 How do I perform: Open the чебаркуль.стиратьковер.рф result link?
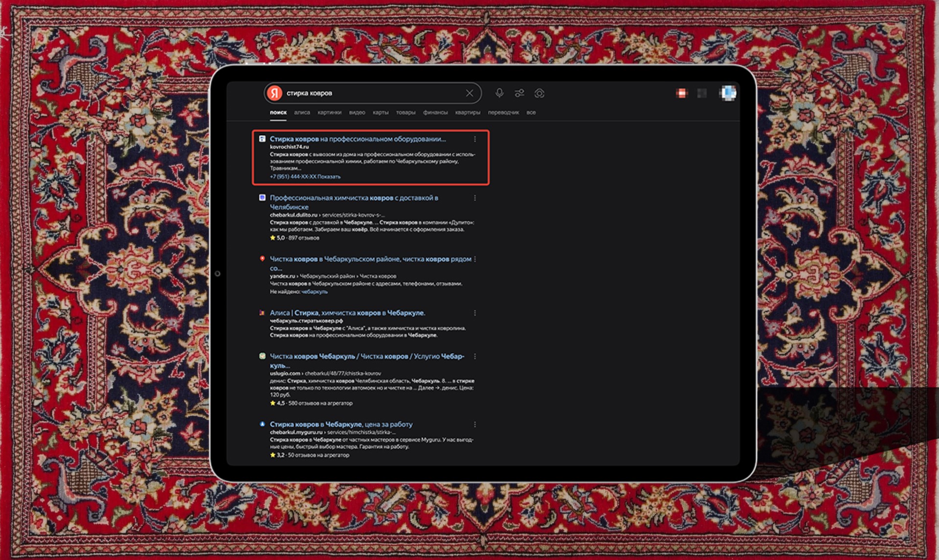click(x=347, y=313)
